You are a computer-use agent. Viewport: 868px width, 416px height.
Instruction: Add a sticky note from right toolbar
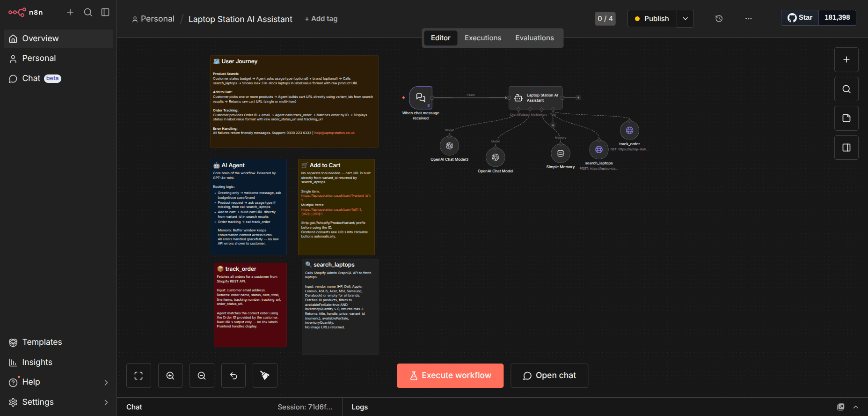click(846, 118)
